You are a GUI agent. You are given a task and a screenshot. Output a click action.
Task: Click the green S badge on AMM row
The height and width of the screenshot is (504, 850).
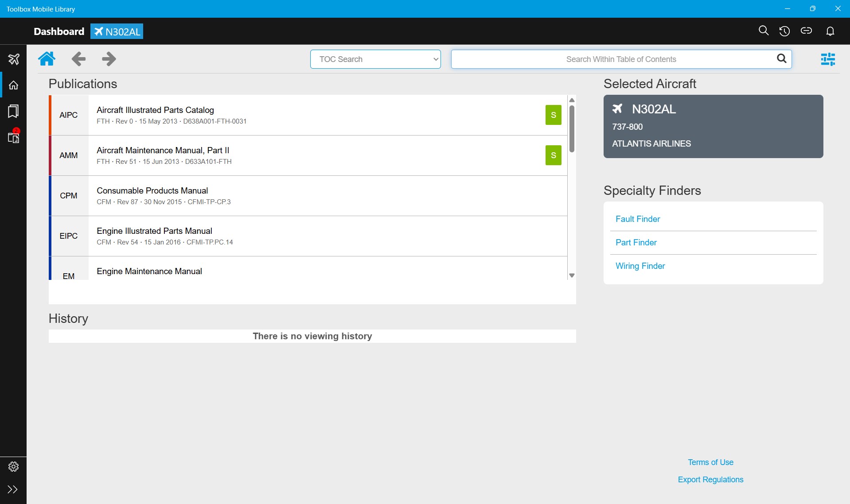point(553,155)
